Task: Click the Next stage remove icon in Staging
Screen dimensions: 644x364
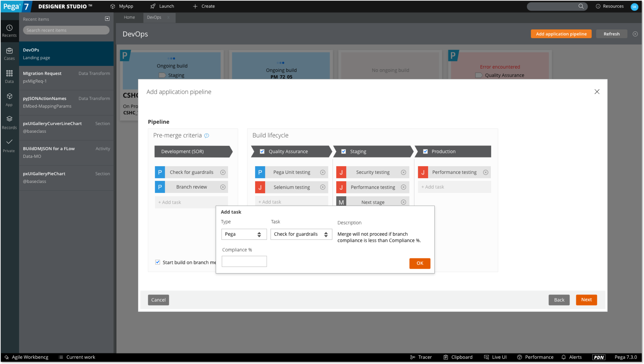Action: coord(403,202)
